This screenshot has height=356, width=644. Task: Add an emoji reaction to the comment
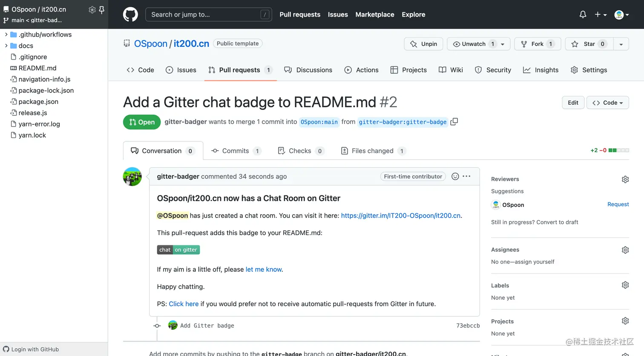[x=455, y=176]
